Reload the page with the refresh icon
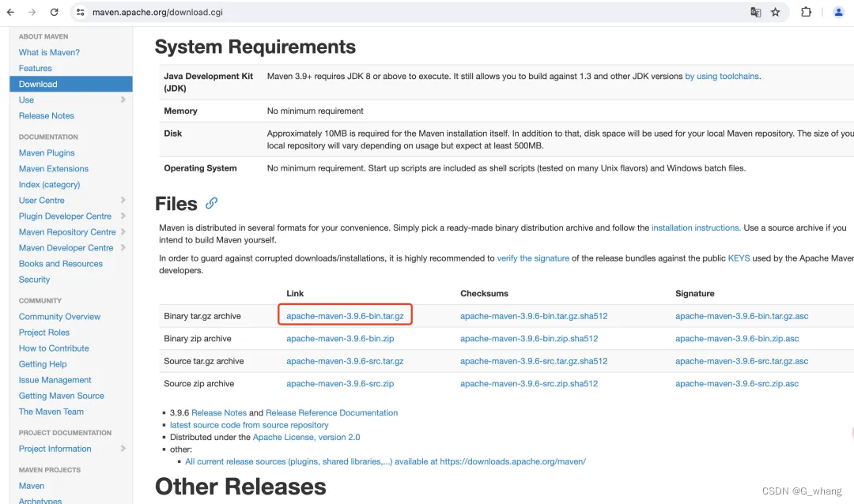The image size is (854, 504). (54, 12)
